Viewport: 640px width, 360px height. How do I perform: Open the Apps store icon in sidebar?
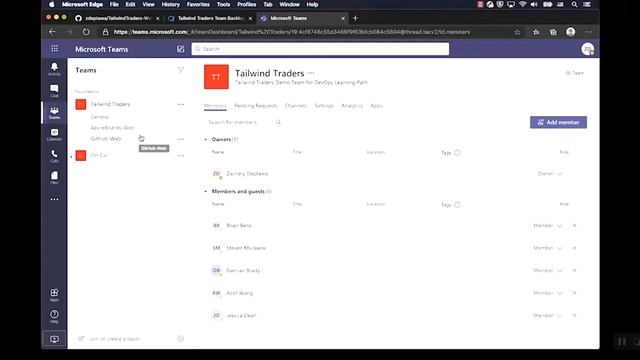tap(54, 295)
